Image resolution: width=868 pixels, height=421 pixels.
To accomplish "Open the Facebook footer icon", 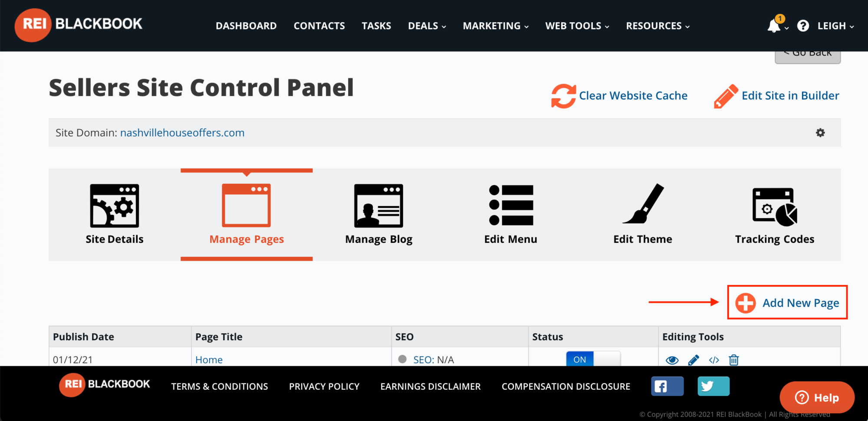I will pos(667,386).
